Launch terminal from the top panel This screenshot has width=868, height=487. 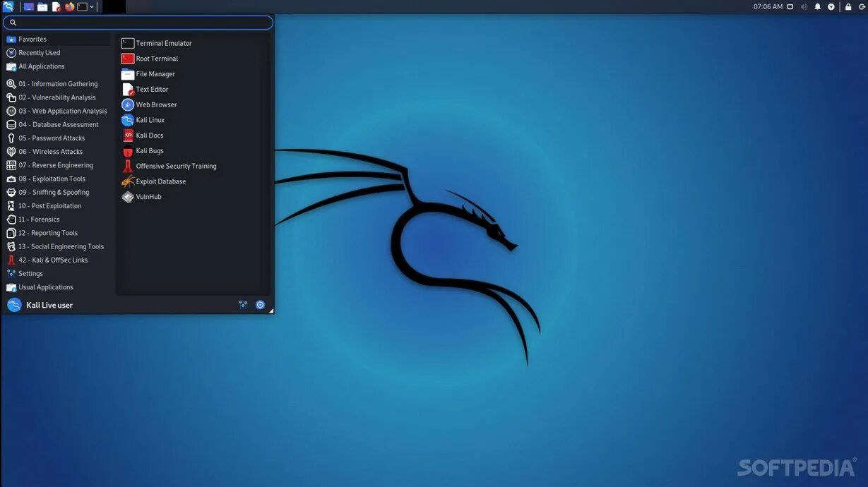click(82, 6)
